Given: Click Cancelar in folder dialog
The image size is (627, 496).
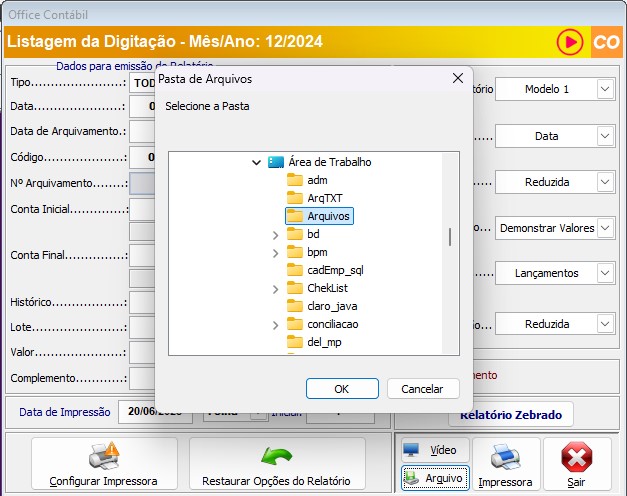Looking at the screenshot, I should [422, 388].
